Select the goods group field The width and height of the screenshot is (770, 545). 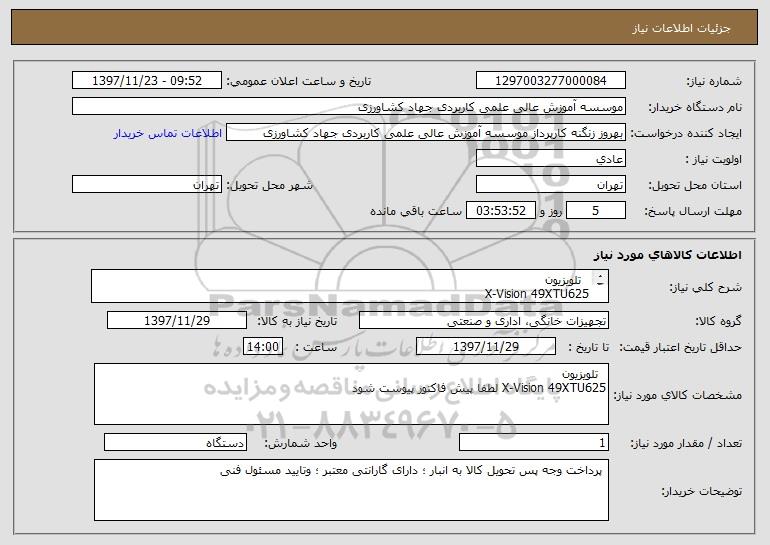484,321
